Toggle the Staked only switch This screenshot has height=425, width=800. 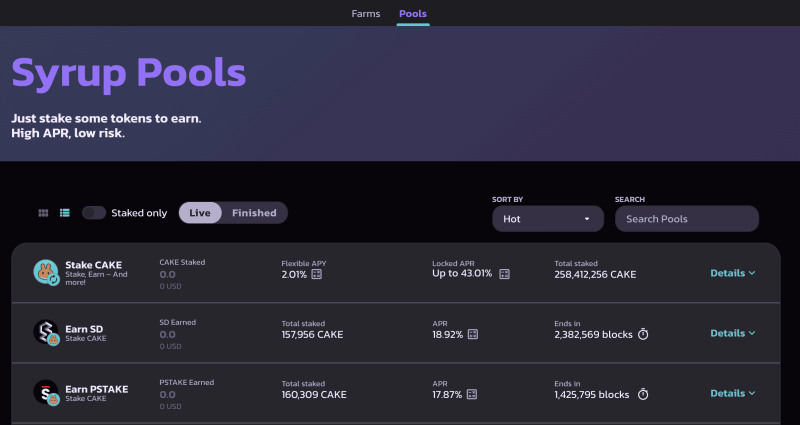tap(94, 213)
